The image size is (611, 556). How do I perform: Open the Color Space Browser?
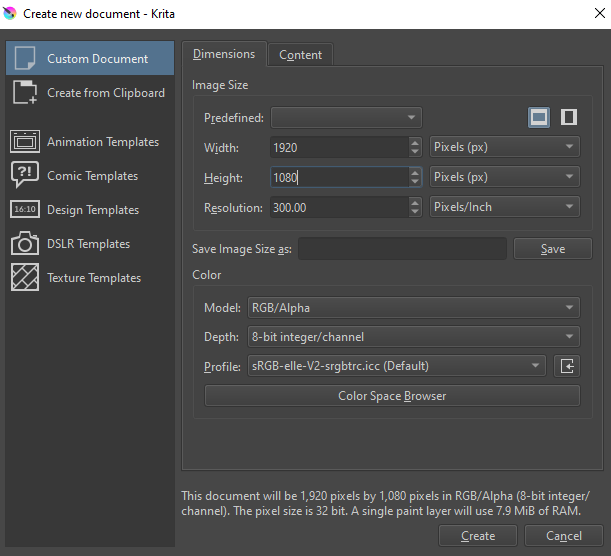click(x=392, y=396)
